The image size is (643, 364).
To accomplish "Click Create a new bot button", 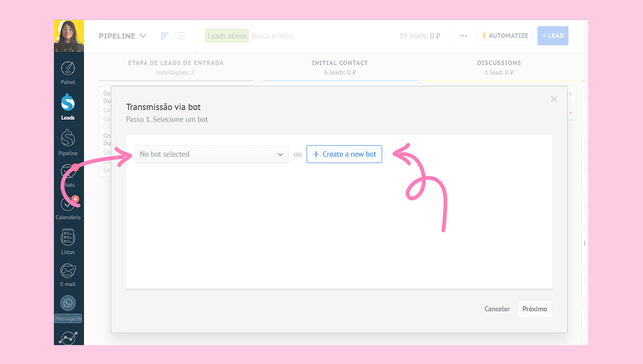I will [344, 154].
